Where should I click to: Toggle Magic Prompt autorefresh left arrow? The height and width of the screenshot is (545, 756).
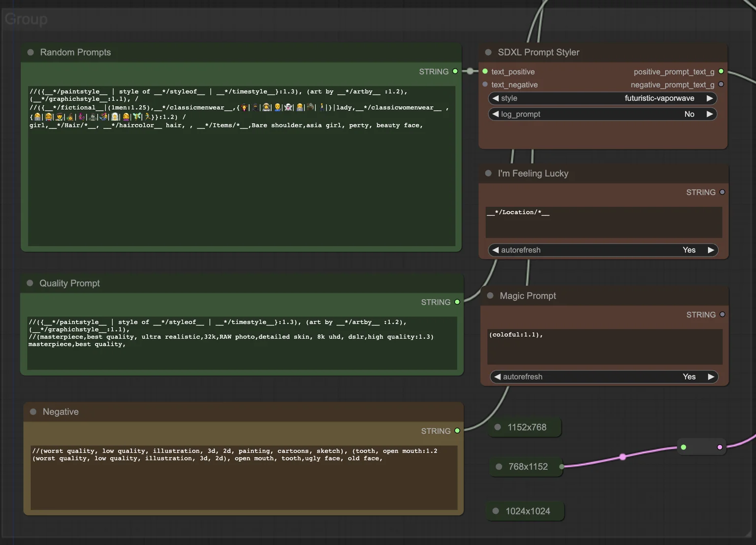click(x=497, y=377)
